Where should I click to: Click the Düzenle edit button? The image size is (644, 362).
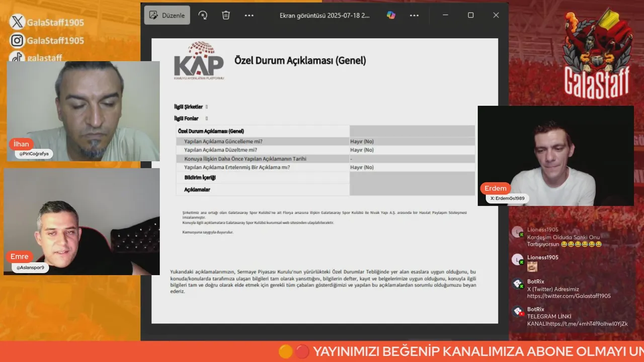(x=167, y=15)
